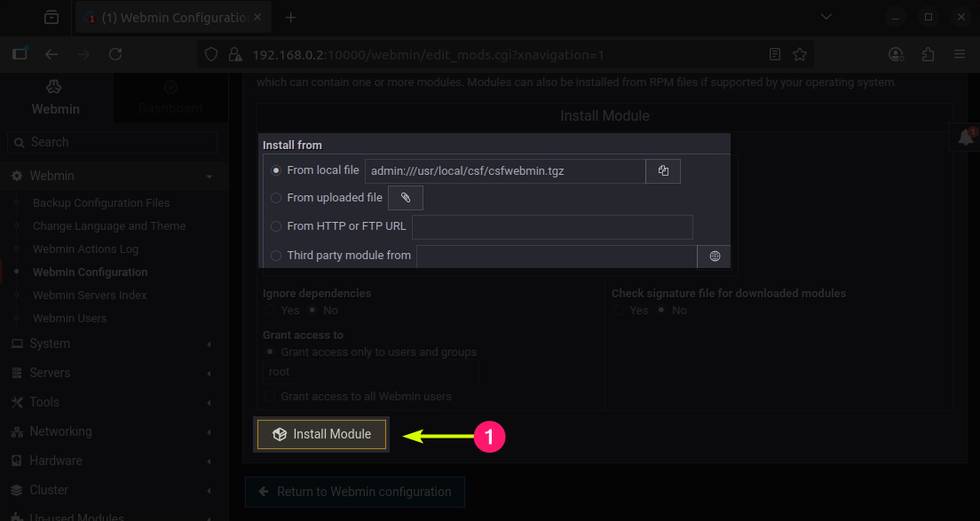Select Third party module from option
This screenshot has height=521, width=980.
(275, 256)
